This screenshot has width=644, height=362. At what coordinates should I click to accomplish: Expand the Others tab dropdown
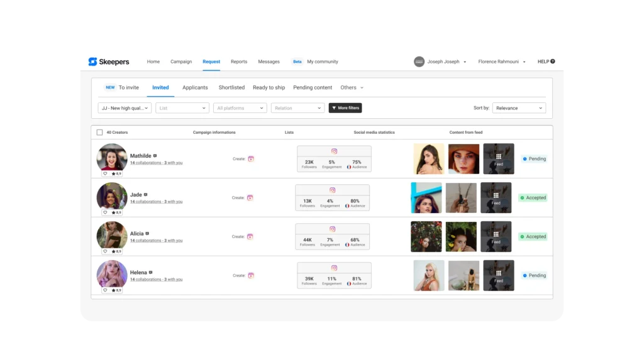click(x=352, y=87)
